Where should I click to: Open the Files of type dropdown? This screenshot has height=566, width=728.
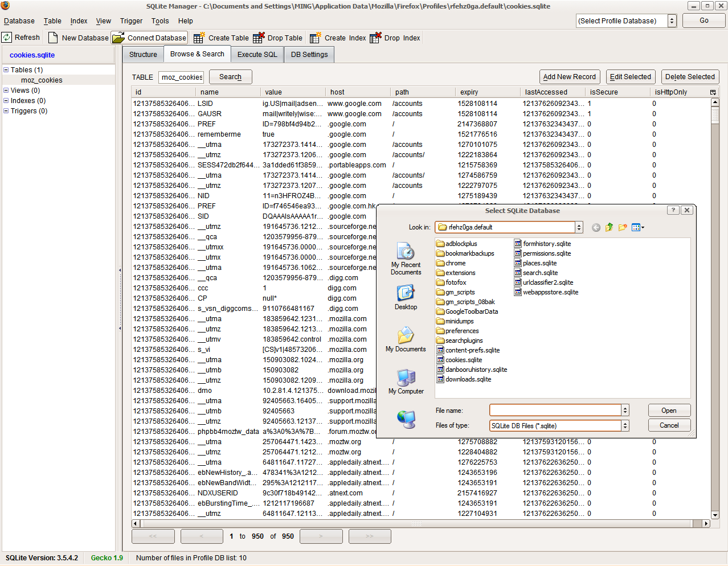pyautogui.click(x=559, y=426)
